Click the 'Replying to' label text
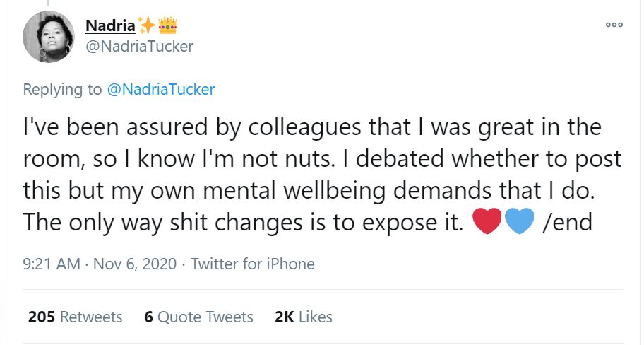 62,89
